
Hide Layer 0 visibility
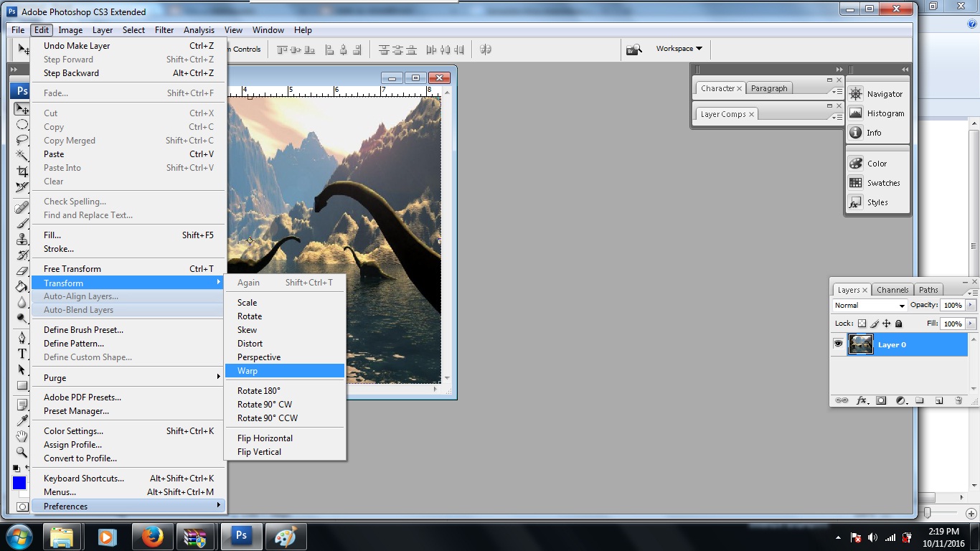[838, 344]
